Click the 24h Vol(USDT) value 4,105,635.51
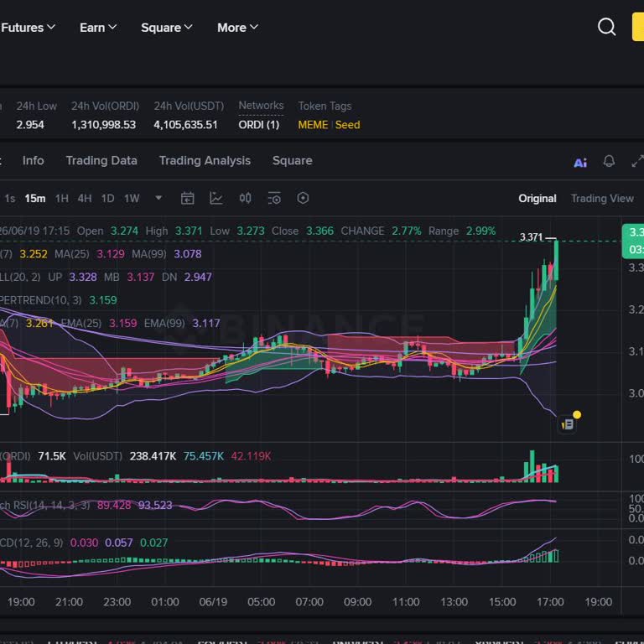Viewport: 644px width, 644px height. coord(185,125)
